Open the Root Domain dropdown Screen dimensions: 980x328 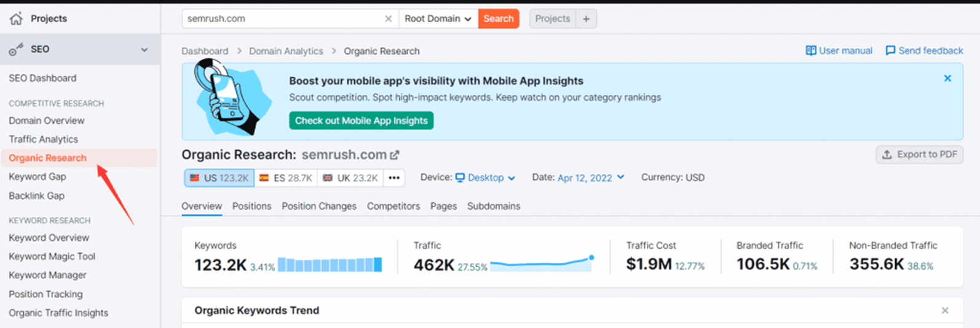(x=438, y=18)
